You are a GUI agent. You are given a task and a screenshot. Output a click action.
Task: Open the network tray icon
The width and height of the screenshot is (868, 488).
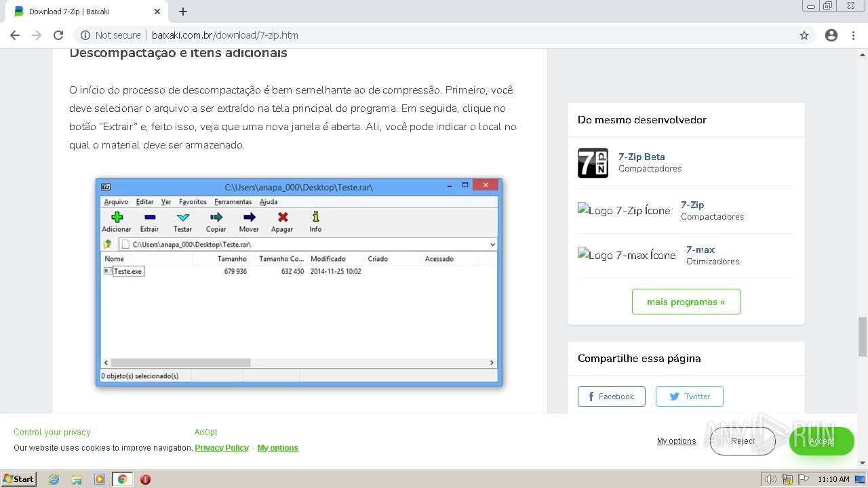(x=787, y=479)
